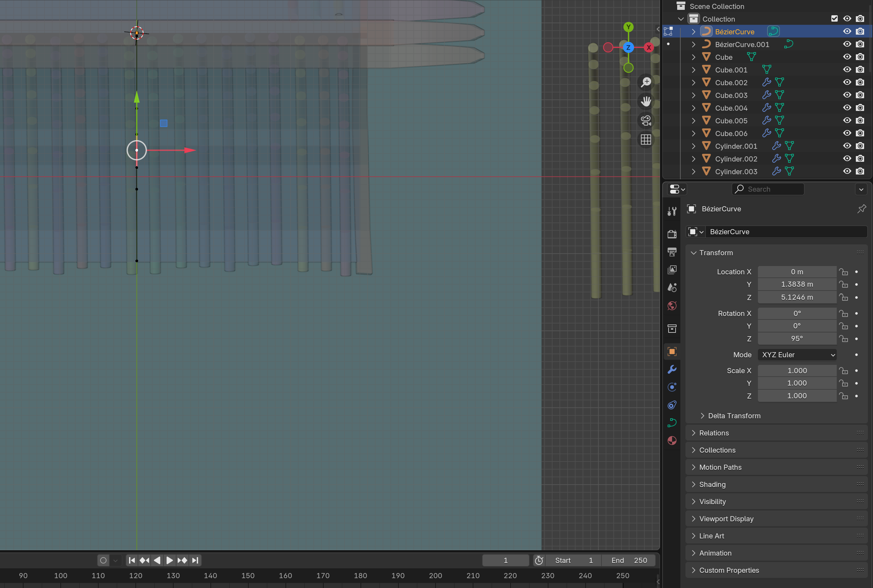Click the Z axis on navigation gizmo
The width and height of the screenshot is (873, 588).
tap(629, 48)
